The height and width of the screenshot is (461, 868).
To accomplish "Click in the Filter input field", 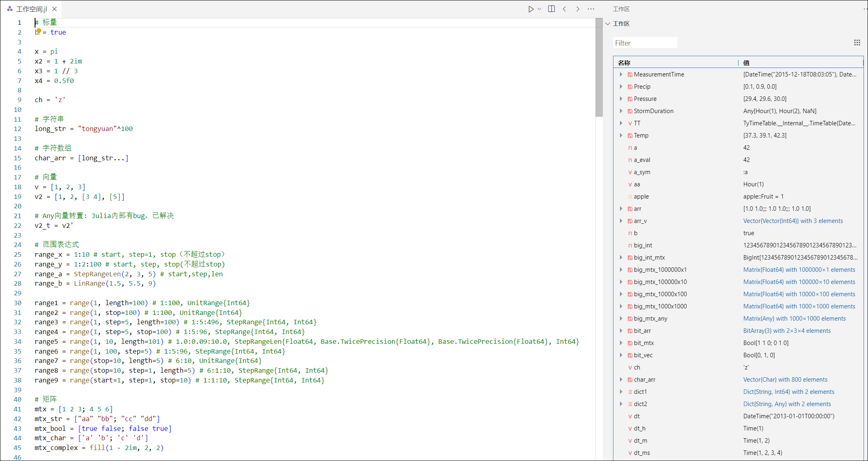I will pos(645,43).
